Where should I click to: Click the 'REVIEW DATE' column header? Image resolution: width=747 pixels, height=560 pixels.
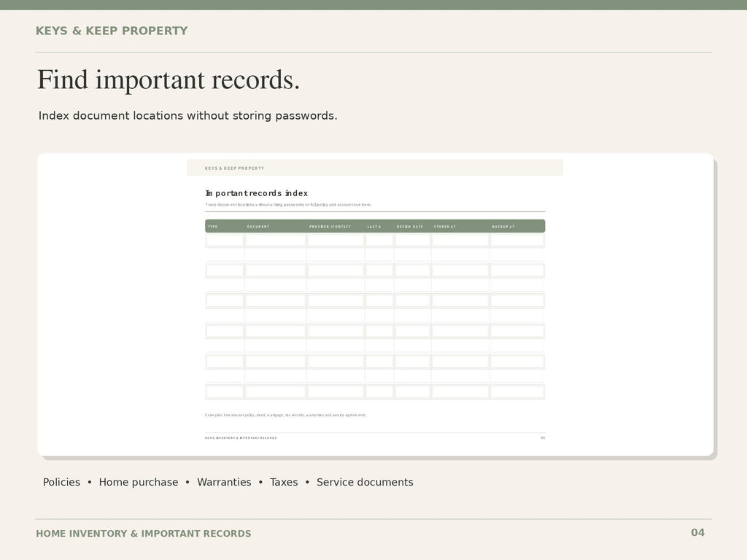point(410,227)
